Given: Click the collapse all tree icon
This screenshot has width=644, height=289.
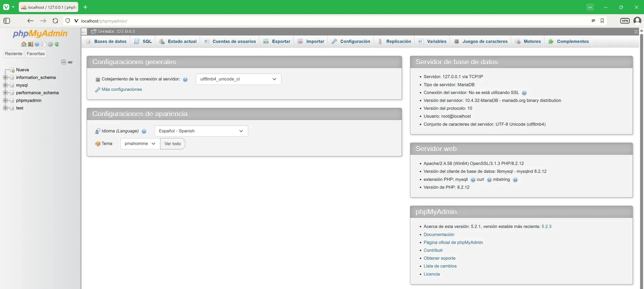Looking at the screenshot, I should tap(64, 62).
